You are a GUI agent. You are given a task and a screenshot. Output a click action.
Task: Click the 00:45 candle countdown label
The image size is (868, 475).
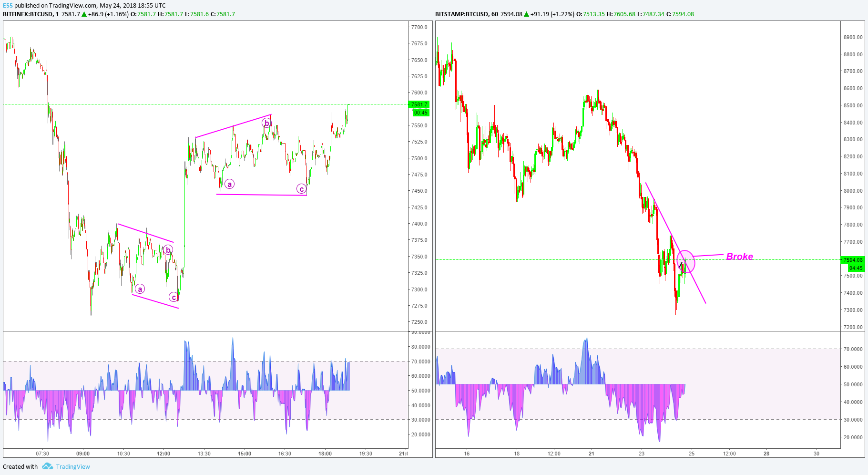[421, 113]
